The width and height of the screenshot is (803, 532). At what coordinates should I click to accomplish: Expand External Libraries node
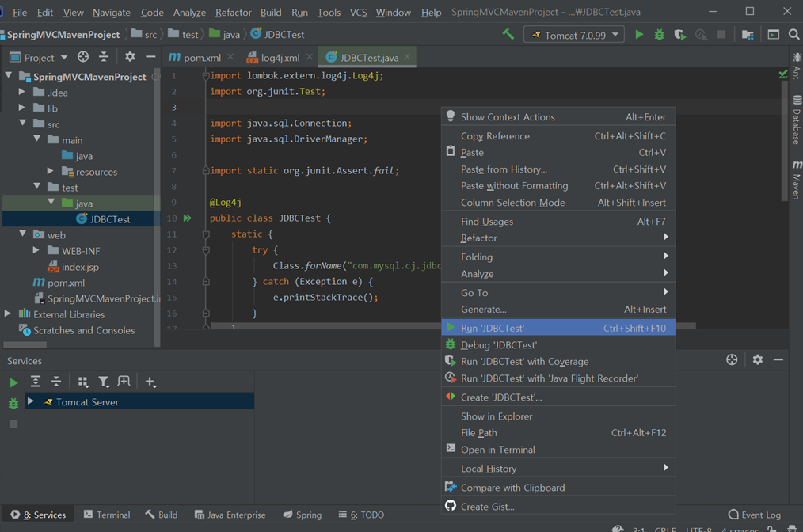7,313
